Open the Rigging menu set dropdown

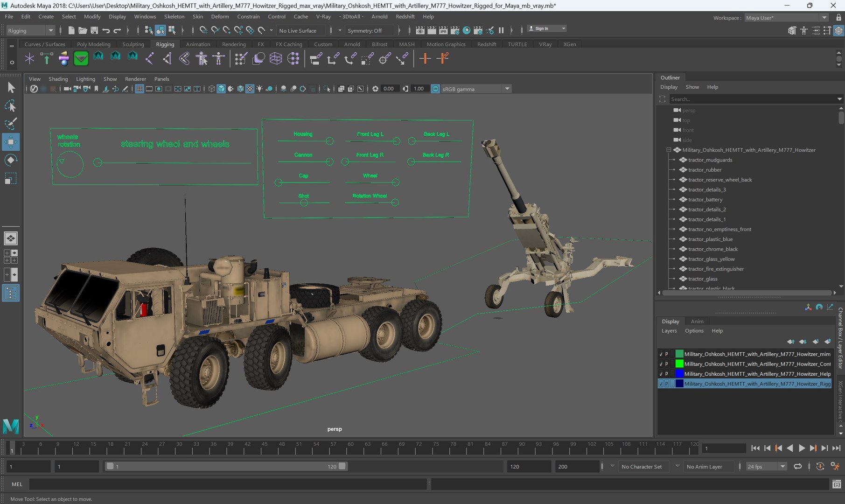point(31,30)
